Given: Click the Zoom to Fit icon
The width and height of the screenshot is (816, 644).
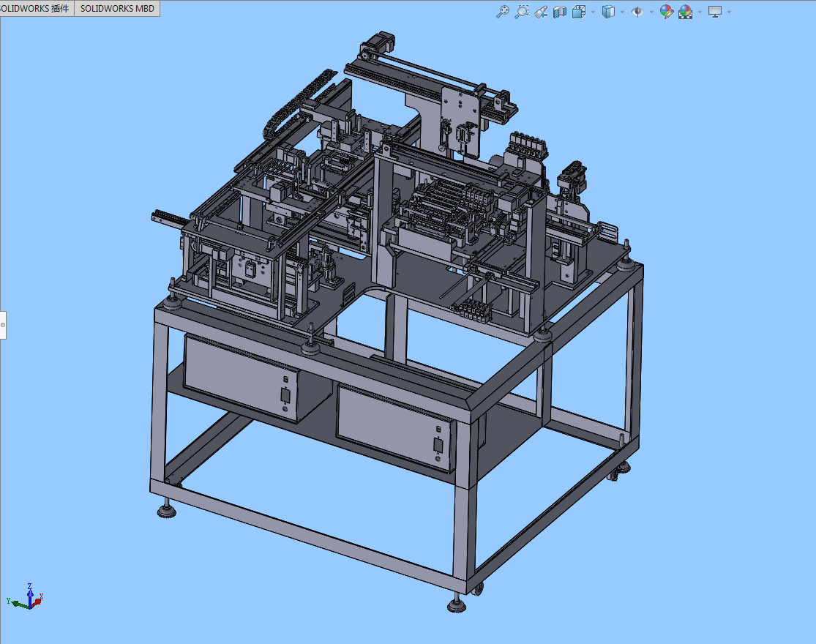Looking at the screenshot, I should [502, 12].
